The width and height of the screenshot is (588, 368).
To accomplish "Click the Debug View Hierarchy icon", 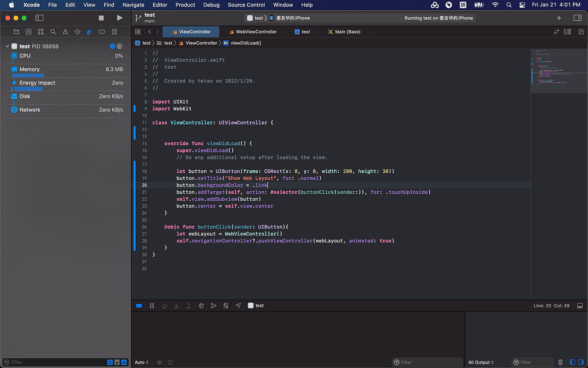I will [x=201, y=305].
